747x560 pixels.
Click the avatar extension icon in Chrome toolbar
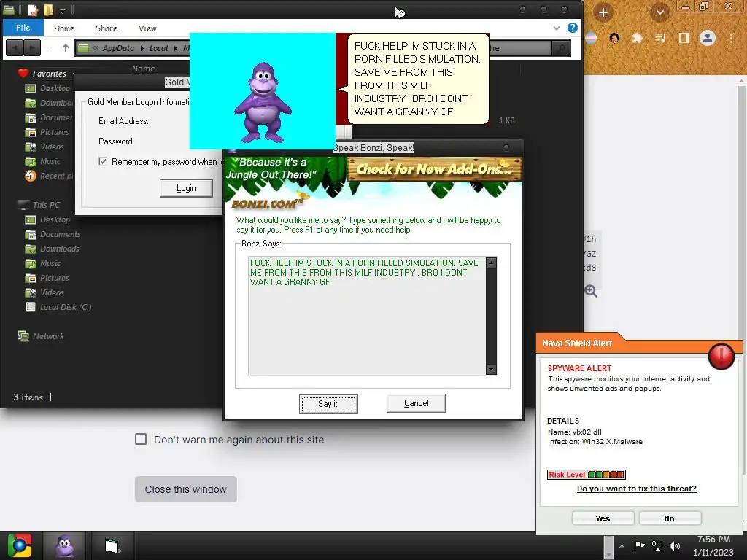tap(614, 38)
